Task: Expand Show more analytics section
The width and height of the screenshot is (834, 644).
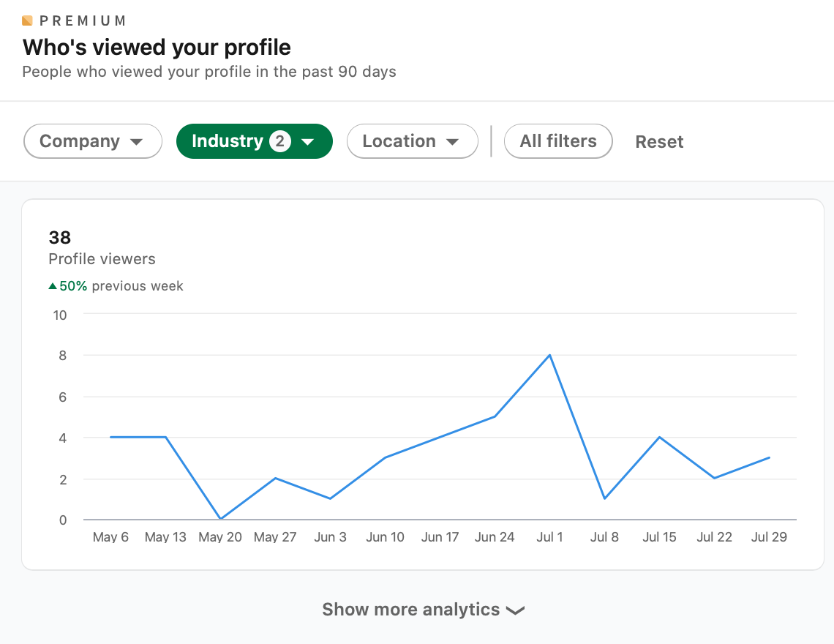Action: 411,610
